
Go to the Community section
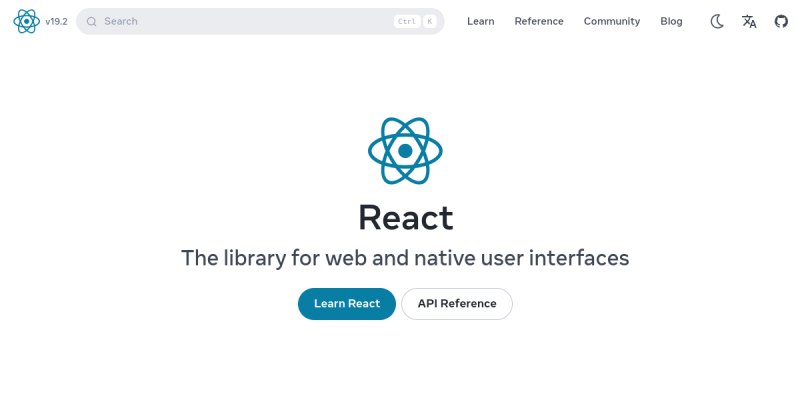[612, 21]
